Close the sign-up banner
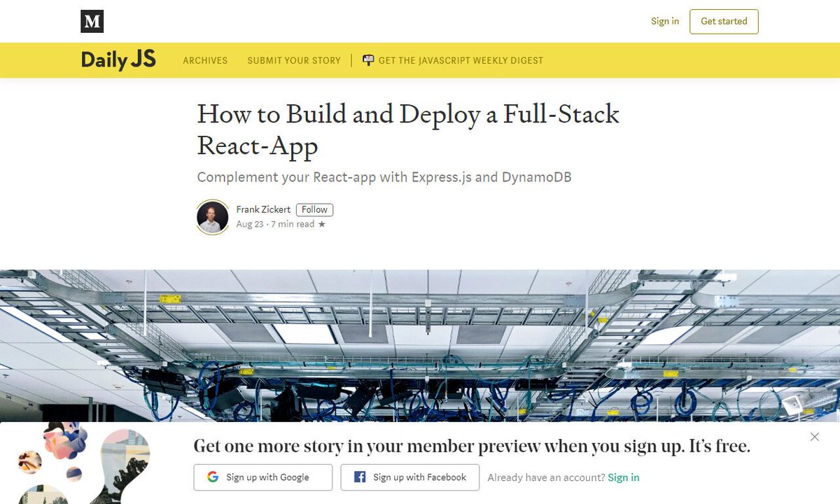This screenshot has height=504, width=840. pos(814,437)
